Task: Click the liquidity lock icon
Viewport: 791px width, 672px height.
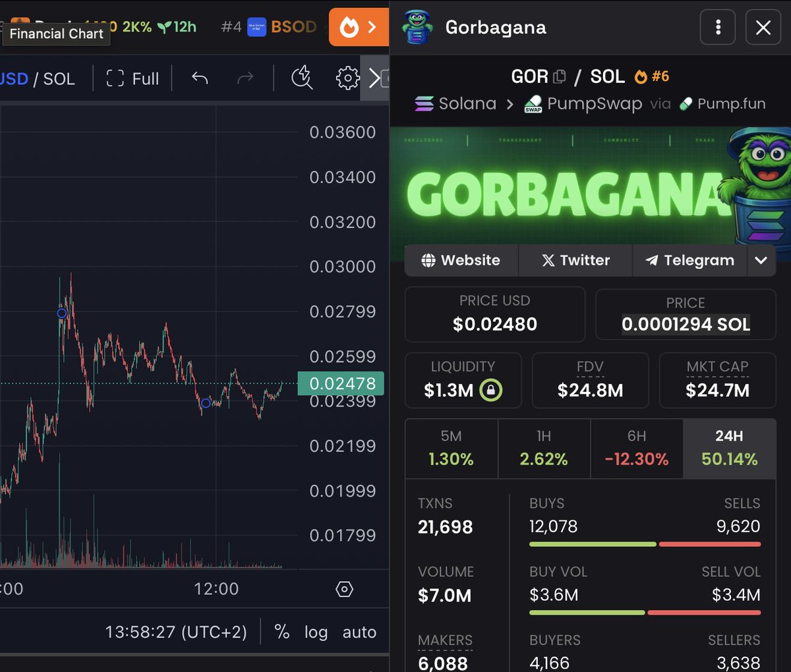Action: click(x=490, y=390)
